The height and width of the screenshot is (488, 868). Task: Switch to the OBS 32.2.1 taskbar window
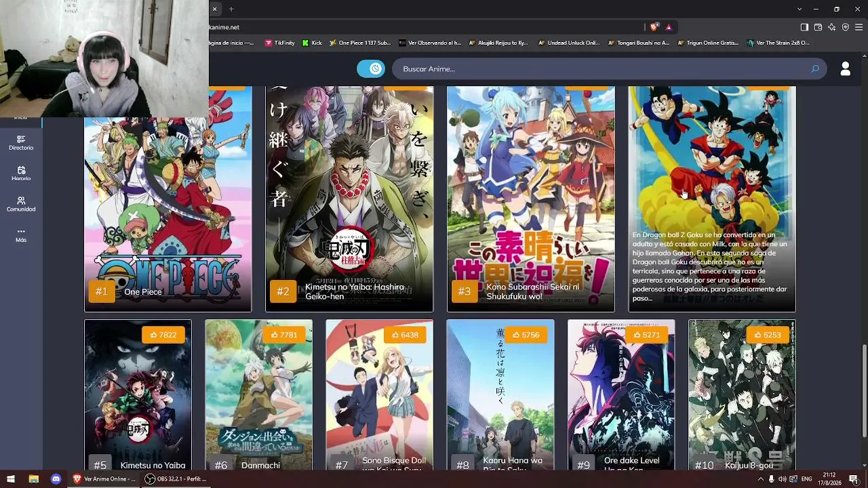click(177, 479)
